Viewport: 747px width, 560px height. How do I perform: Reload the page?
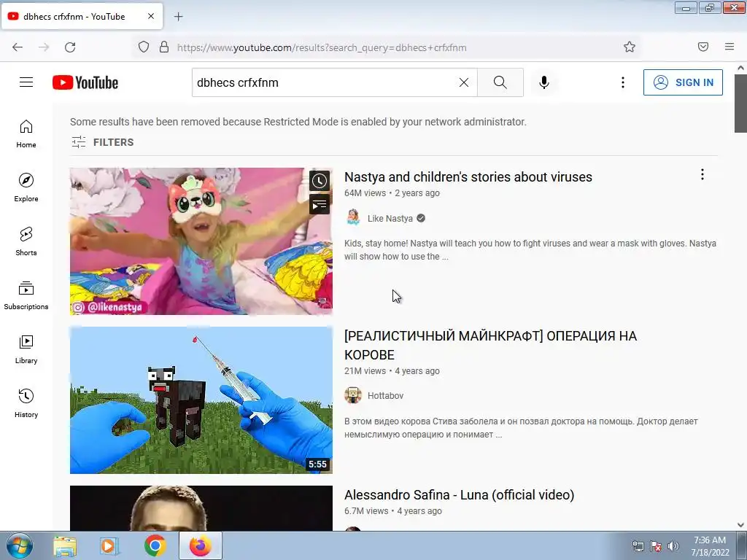70,47
